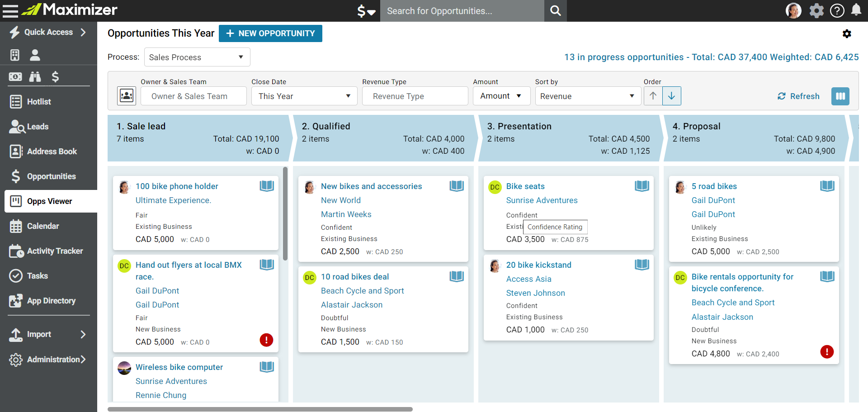This screenshot has height=412, width=868.
Task: Sort in ascending order arrow
Action: tap(653, 96)
